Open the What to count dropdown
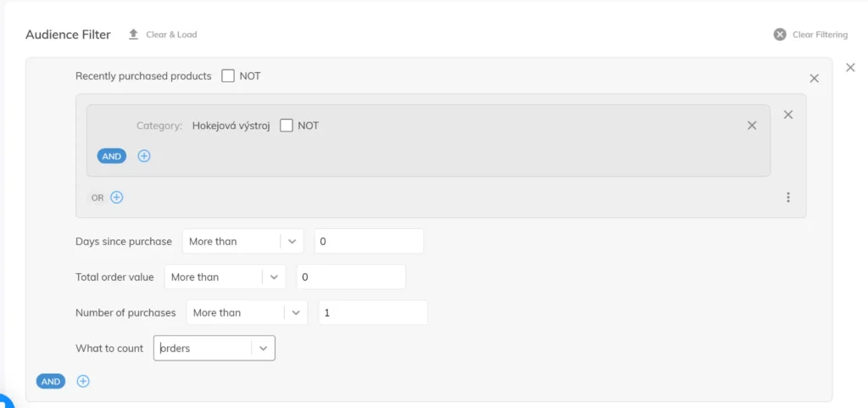 (x=263, y=349)
